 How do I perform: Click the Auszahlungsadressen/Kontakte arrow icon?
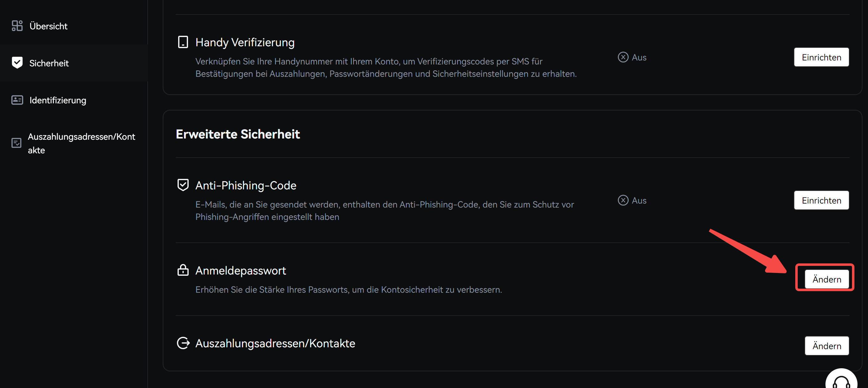point(183,343)
